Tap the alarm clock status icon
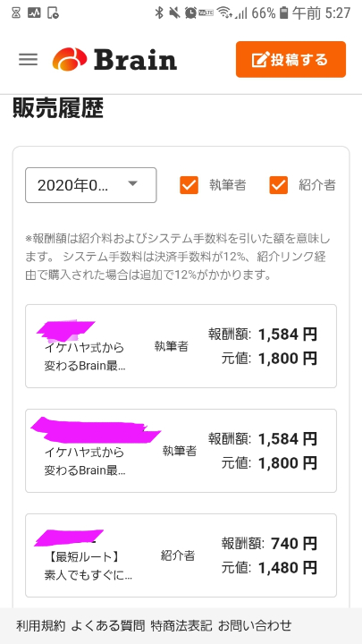Screen dimensions: 362x644 point(190,13)
